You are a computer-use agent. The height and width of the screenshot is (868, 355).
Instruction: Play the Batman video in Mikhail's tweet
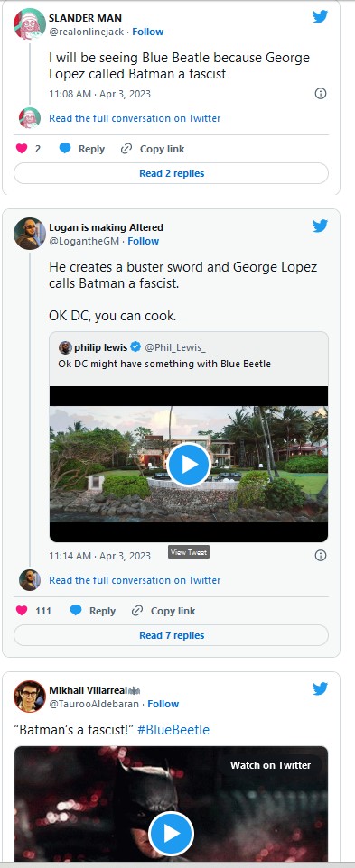171,834
